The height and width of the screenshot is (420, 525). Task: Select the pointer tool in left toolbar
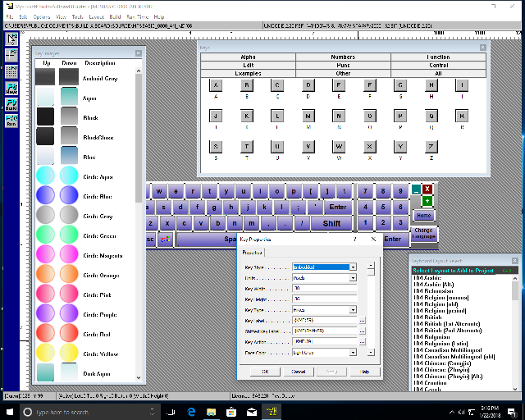[x=12, y=39]
